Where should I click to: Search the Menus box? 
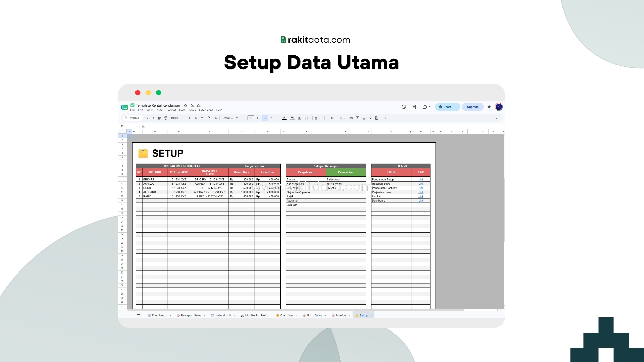click(x=132, y=118)
